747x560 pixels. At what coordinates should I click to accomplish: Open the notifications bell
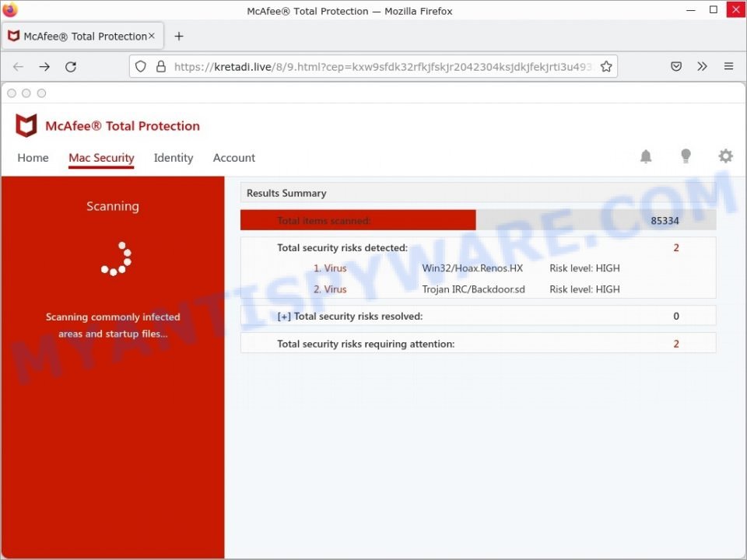(646, 156)
